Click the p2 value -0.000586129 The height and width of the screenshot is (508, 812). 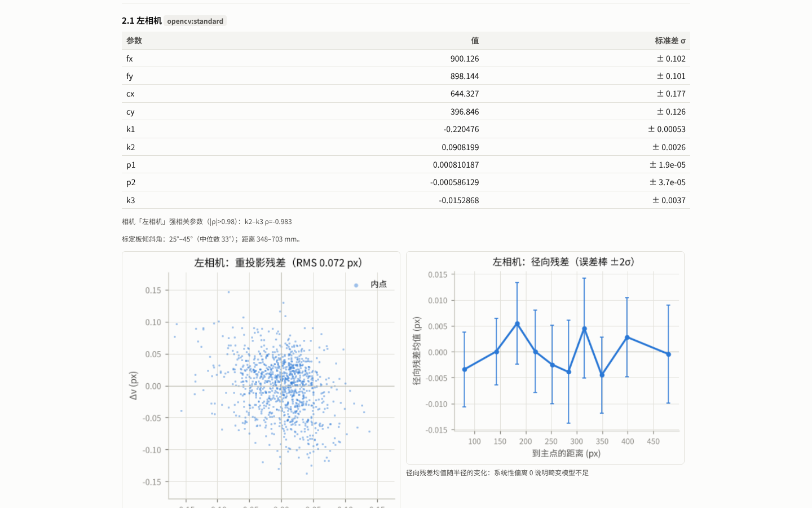coord(454,182)
